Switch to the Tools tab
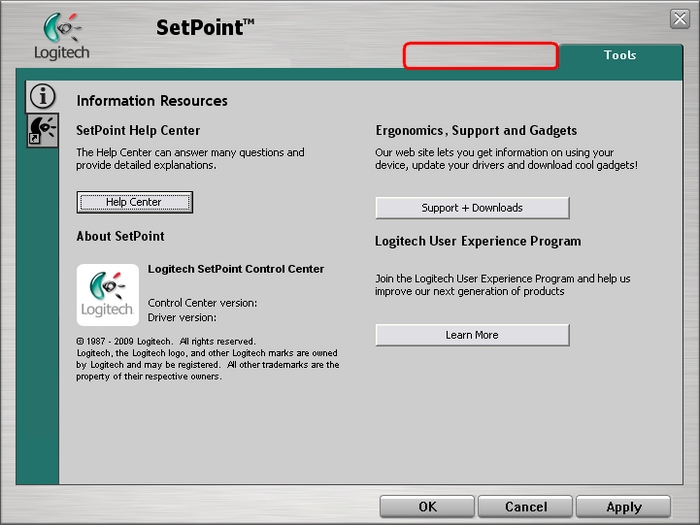Image resolution: width=700 pixels, height=525 pixels. point(619,55)
